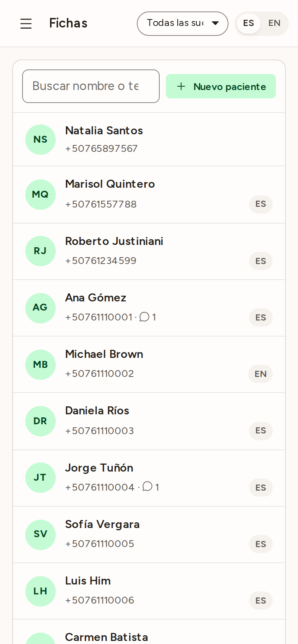The image size is (298, 644).
Task: Select Luis Him from the patient list
Action: click(x=149, y=591)
